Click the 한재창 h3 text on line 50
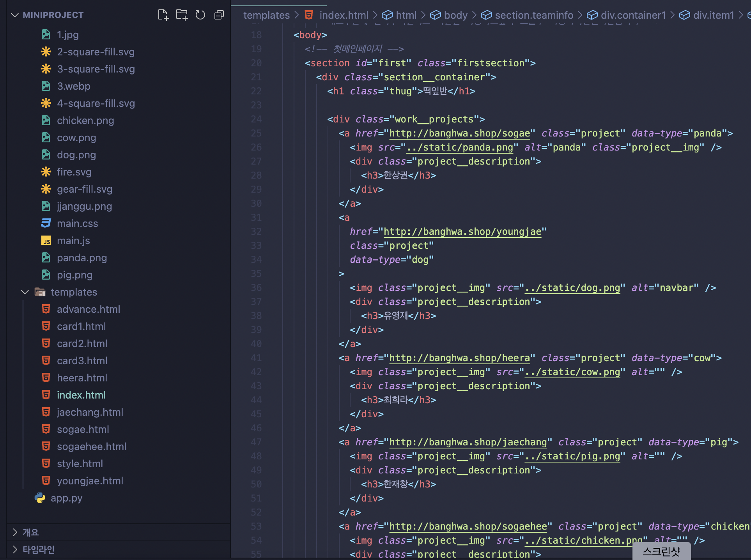 click(x=396, y=484)
